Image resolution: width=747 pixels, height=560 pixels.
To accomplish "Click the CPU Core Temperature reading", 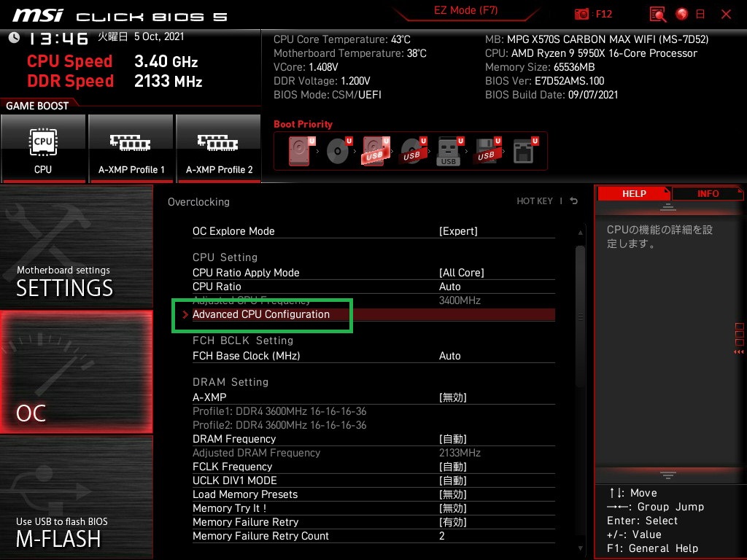I will pos(341,39).
